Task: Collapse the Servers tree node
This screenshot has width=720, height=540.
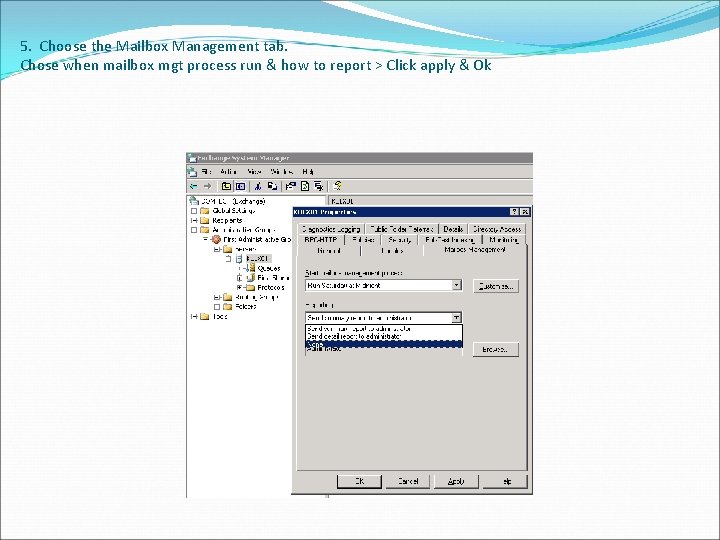Action: coord(217,249)
